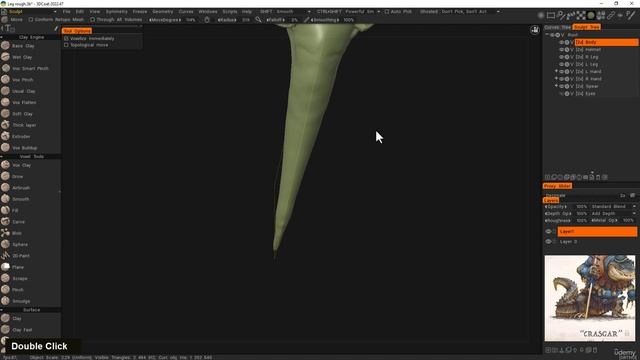Screen dimensions: 640x360
Task: Expand the L Hand tree node
Action: pyautogui.click(x=556, y=71)
